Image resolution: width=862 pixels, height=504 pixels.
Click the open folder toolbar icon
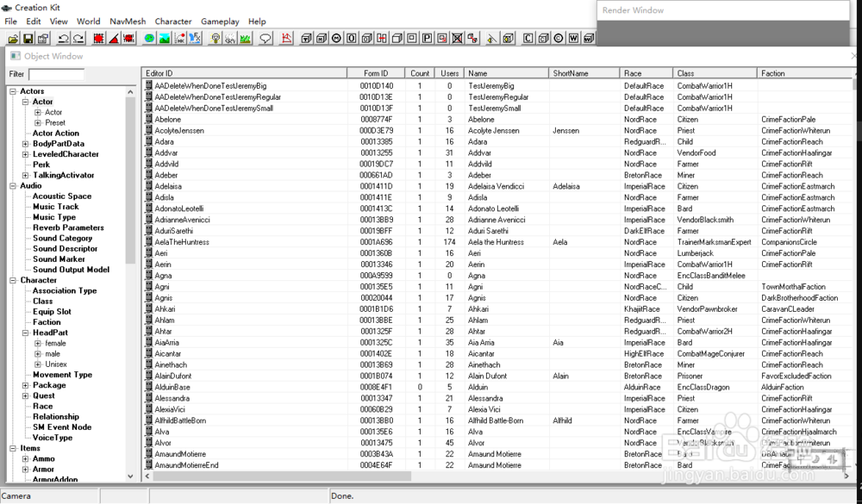pos(13,38)
